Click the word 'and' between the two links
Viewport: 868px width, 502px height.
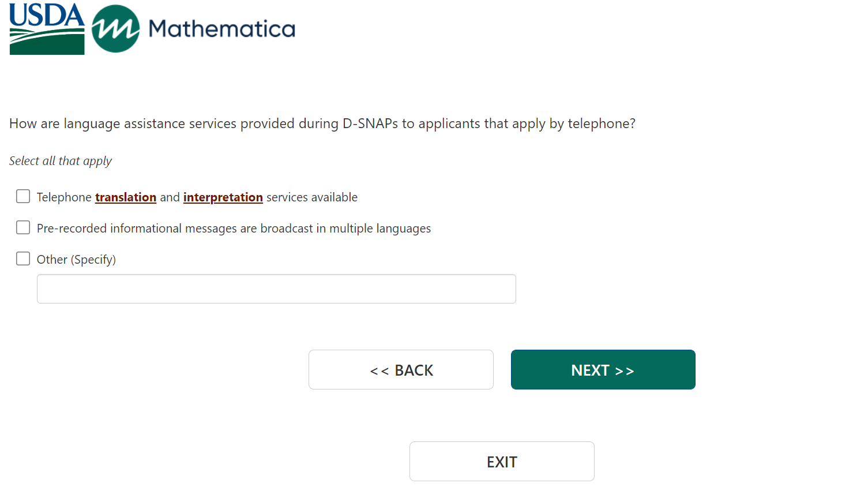170,197
